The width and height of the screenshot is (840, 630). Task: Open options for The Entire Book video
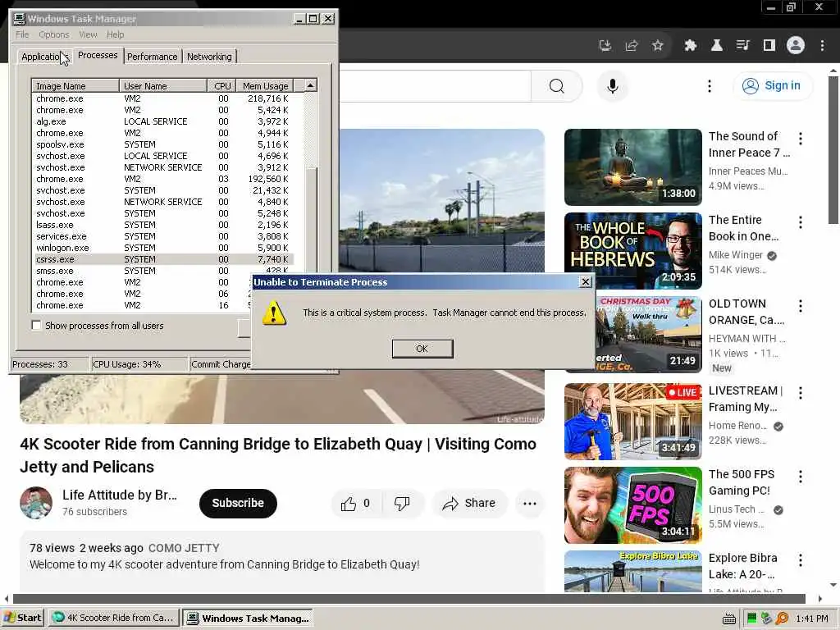point(801,222)
